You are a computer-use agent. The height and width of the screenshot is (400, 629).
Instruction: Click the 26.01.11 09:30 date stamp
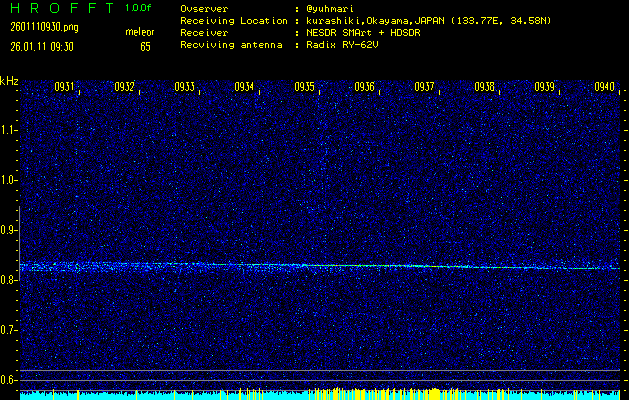tap(43, 46)
